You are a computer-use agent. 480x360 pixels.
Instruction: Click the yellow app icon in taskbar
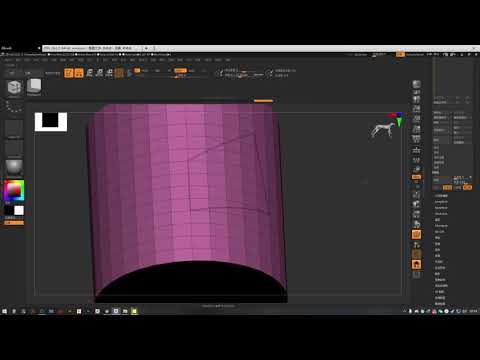[x=134, y=311]
